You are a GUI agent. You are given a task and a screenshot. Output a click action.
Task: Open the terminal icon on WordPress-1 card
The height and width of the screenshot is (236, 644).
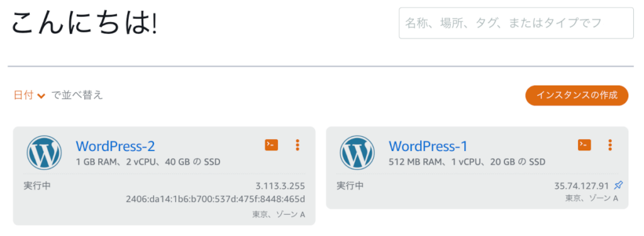coord(584,145)
